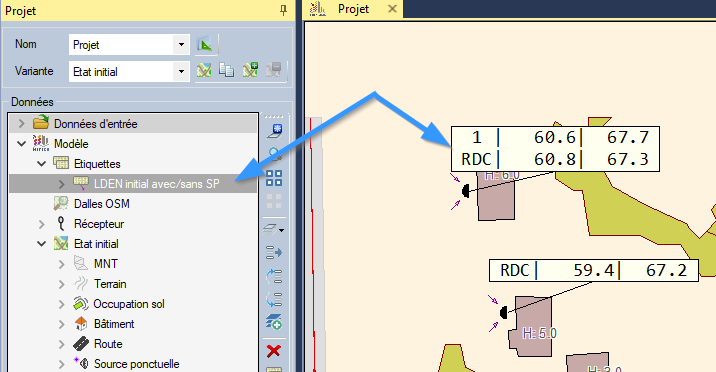716x372 pixels.
Task: Click the new layer snowflake icon in side toolbar
Action: (274, 131)
